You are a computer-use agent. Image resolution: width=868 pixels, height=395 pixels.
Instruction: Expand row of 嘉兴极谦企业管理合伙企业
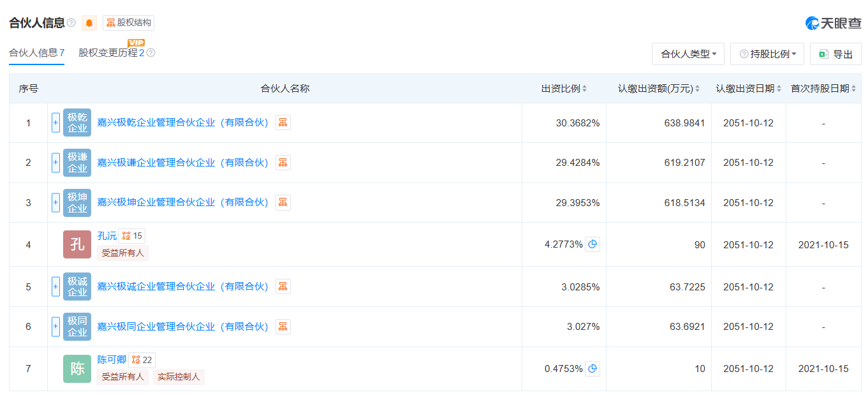[x=55, y=163]
